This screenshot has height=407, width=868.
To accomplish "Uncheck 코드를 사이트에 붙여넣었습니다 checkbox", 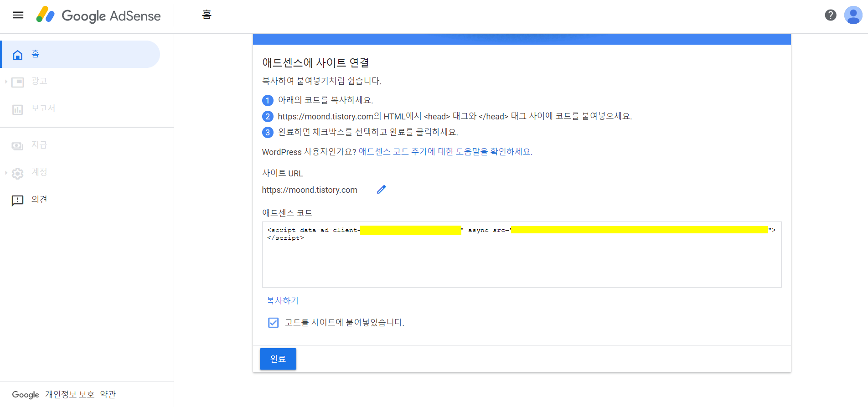I will [273, 323].
